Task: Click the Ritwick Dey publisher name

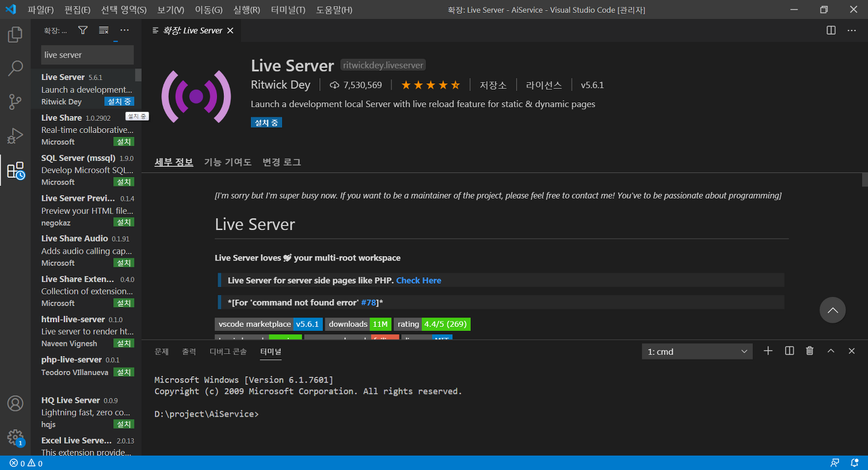Action: pyautogui.click(x=281, y=85)
